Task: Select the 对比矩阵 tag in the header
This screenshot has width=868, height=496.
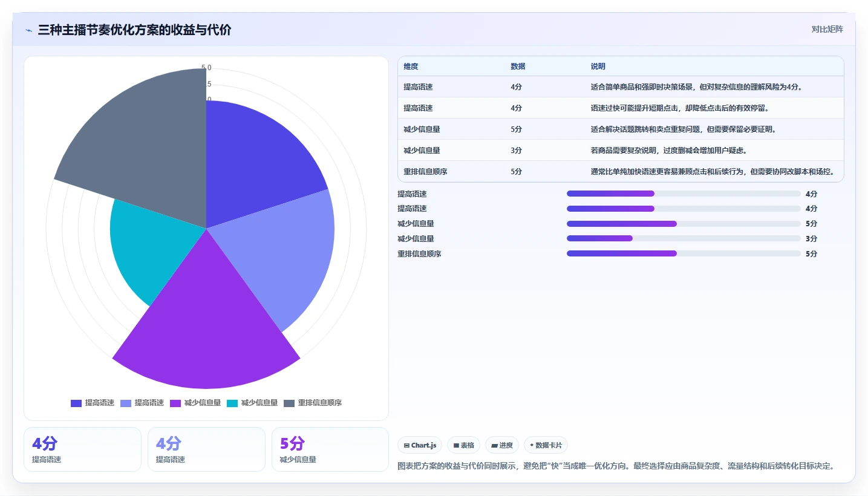Action: (827, 29)
